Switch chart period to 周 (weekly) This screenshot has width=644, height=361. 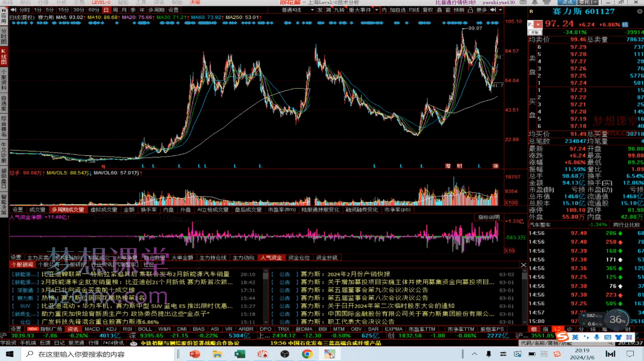point(115,10)
